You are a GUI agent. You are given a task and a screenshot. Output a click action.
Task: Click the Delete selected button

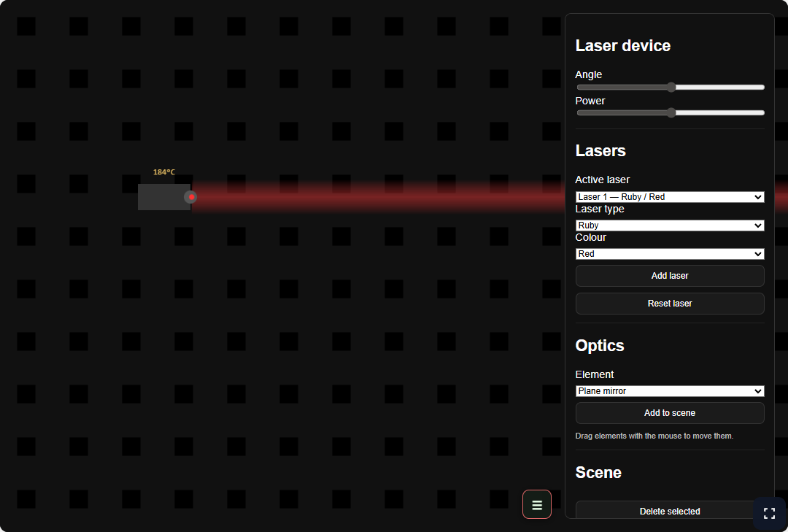(x=670, y=511)
